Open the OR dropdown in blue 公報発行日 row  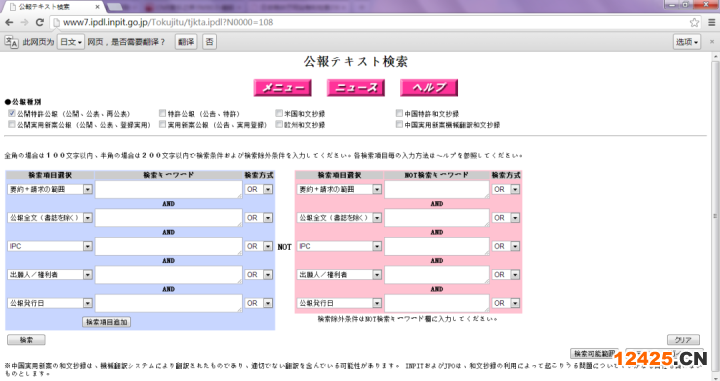click(x=259, y=303)
